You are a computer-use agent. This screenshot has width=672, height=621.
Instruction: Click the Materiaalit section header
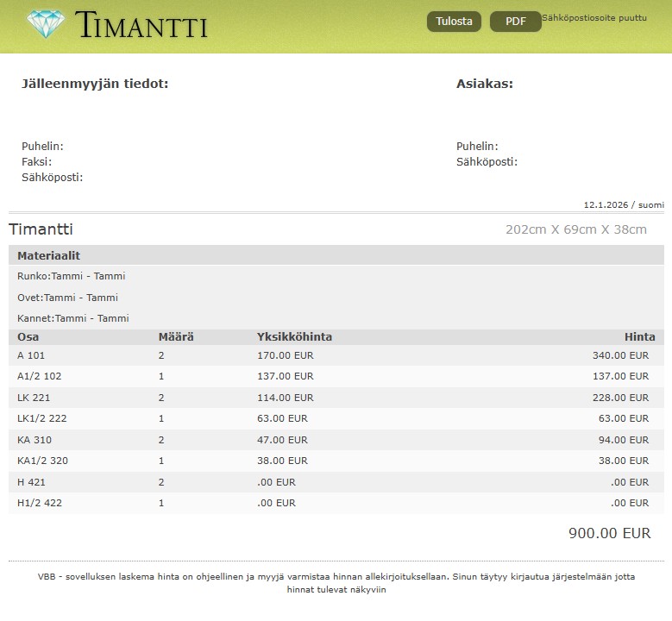(x=48, y=256)
